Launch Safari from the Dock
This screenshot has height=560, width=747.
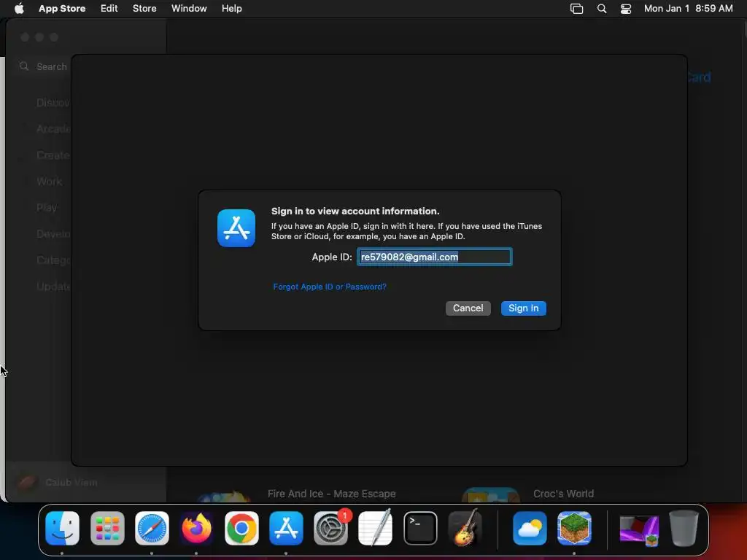(152, 528)
